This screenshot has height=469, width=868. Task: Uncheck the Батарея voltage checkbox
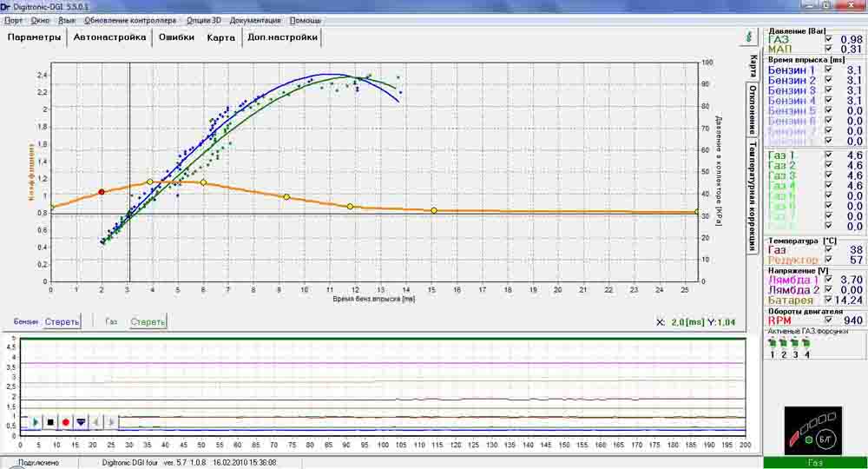point(830,301)
